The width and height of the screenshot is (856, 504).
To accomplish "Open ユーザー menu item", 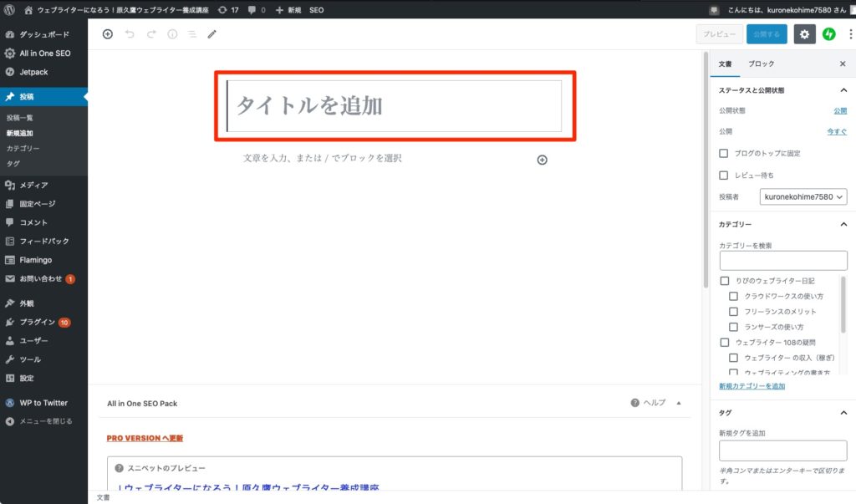I will click(x=43, y=341).
